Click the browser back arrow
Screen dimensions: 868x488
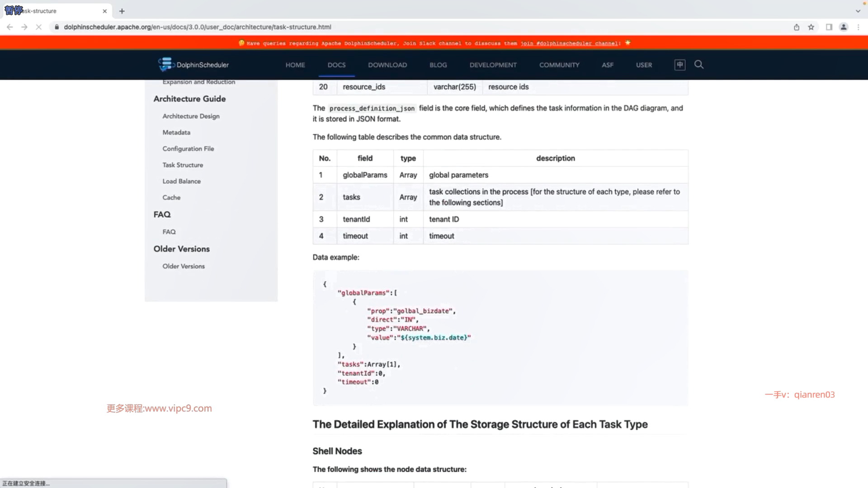pyautogui.click(x=9, y=27)
